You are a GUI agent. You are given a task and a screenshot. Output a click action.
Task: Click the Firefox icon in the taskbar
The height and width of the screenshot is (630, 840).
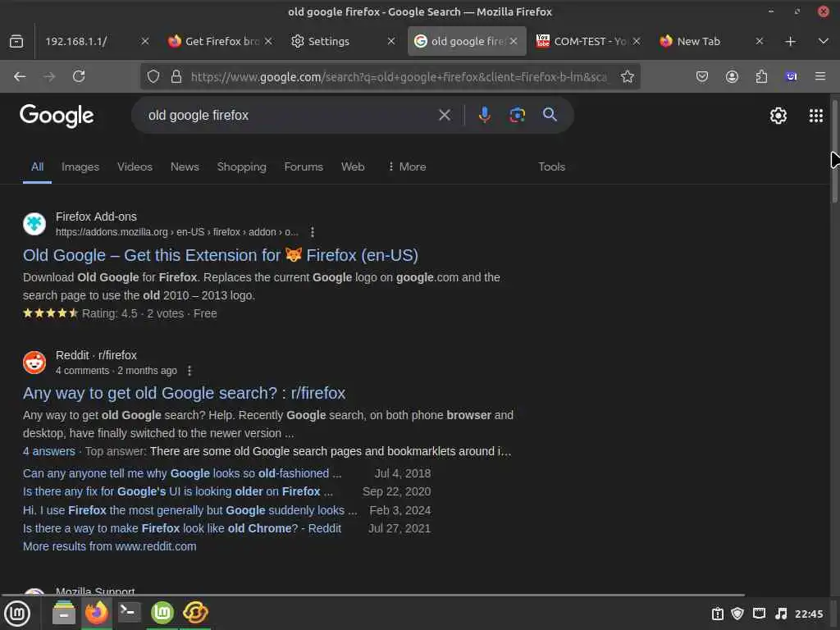coord(97,612)
